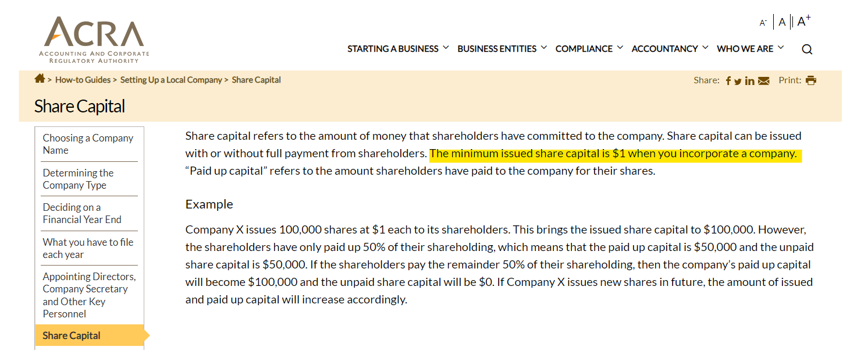This screenshot has width=868, height=350.
Task: Increase font size with A+ button
Action: coord(804,22)
